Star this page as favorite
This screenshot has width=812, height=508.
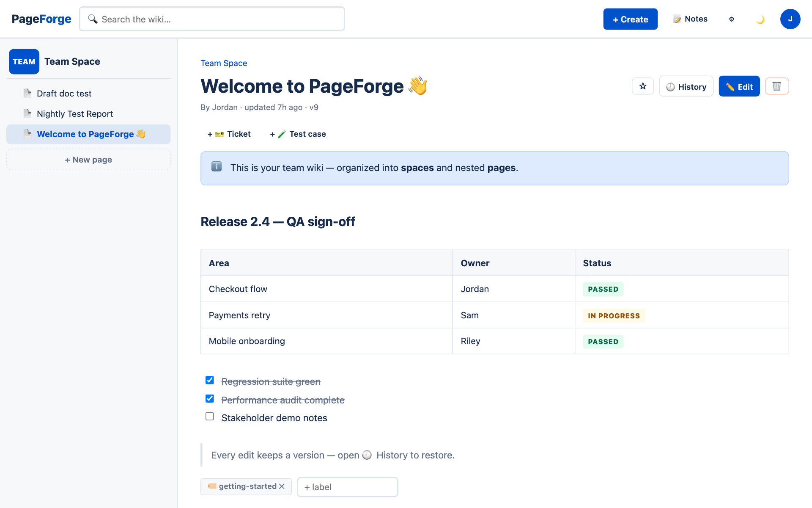click(x=643, y=86)
